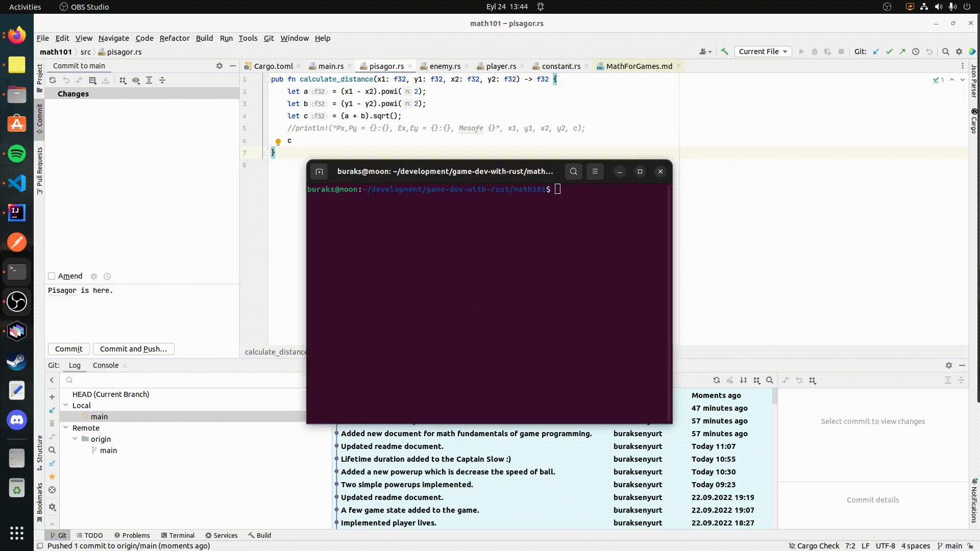
Task: Open Git Show History clock icon
Action: [x=916, y=52]
